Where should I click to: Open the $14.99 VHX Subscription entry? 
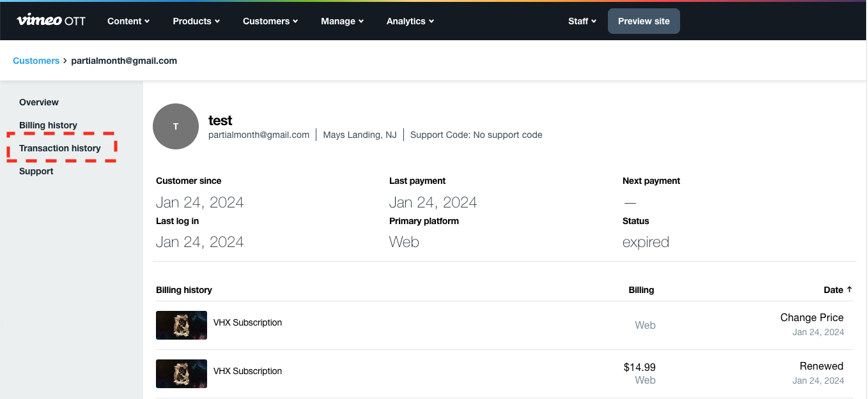[x=247, y=371]
